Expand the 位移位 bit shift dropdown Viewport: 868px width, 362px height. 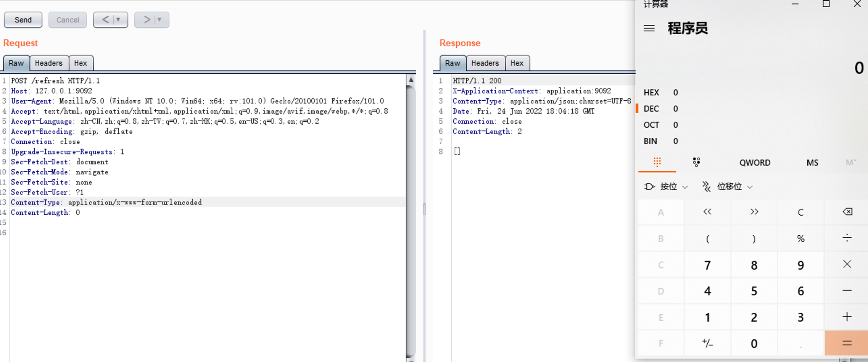(728, 187)
